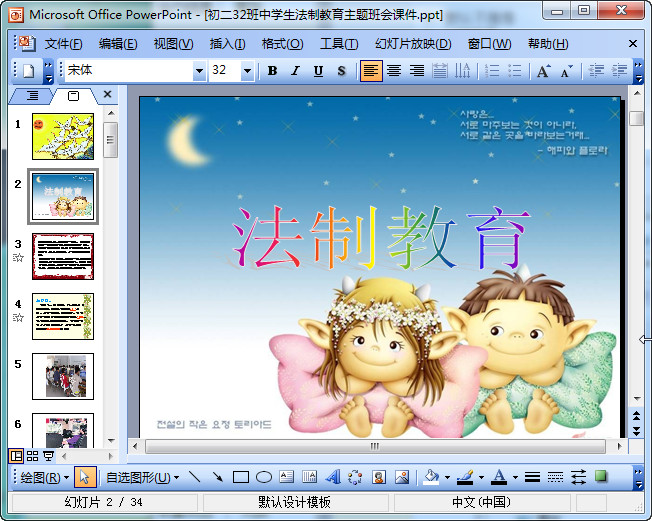Insert Diagram or Organization Chart icon

356,477
